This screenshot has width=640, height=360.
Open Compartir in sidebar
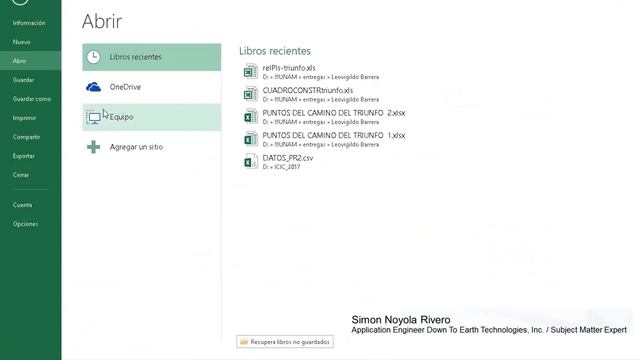click(26, 137)
